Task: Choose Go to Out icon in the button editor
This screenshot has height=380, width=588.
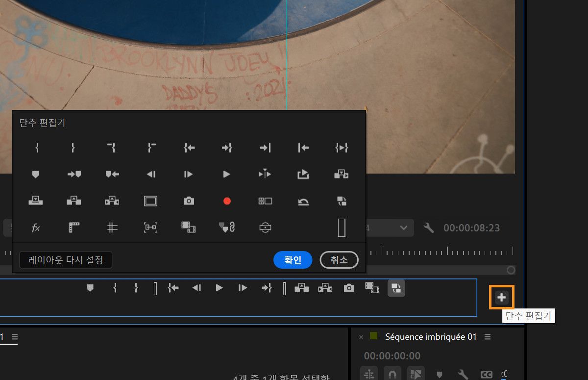Action: tap(226, 148)
